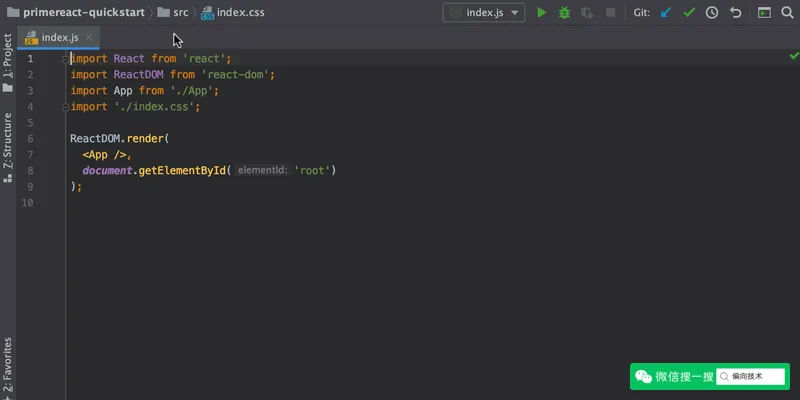The height and width of the screenshot is (400, 800).
Task: Click the grey Stop square button
Action: tap(610, 13)
